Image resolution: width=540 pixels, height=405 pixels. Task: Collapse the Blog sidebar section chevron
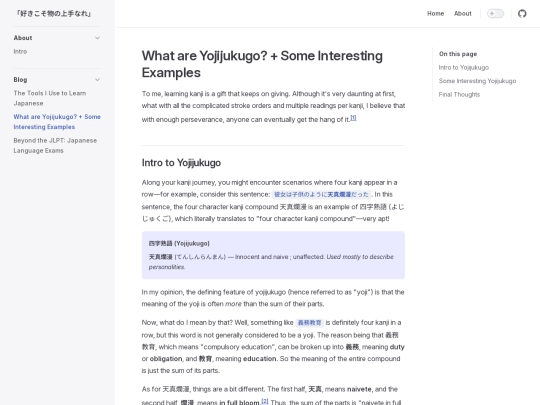(97, 80)
